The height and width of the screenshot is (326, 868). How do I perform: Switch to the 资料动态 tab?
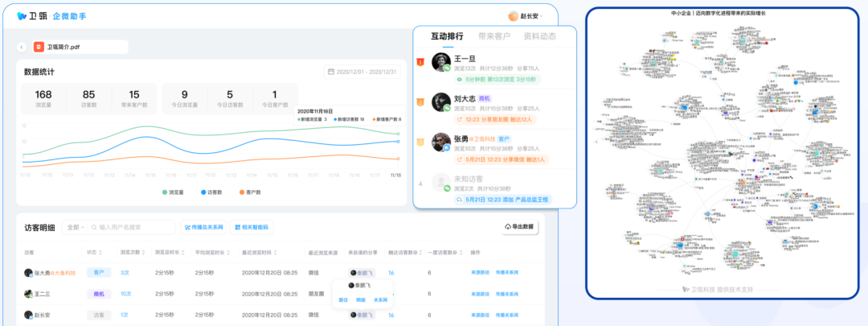pos(539,36)
